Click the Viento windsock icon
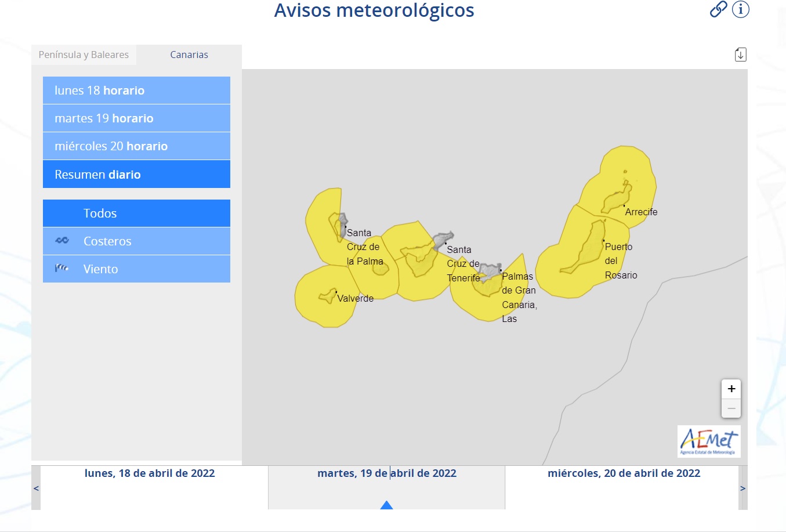 coord(62,268)
